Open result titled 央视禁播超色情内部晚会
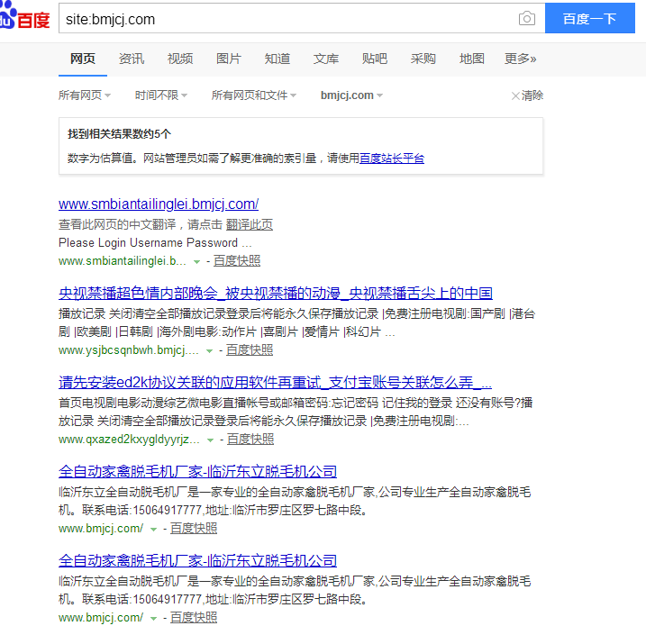 click(276, 293)
